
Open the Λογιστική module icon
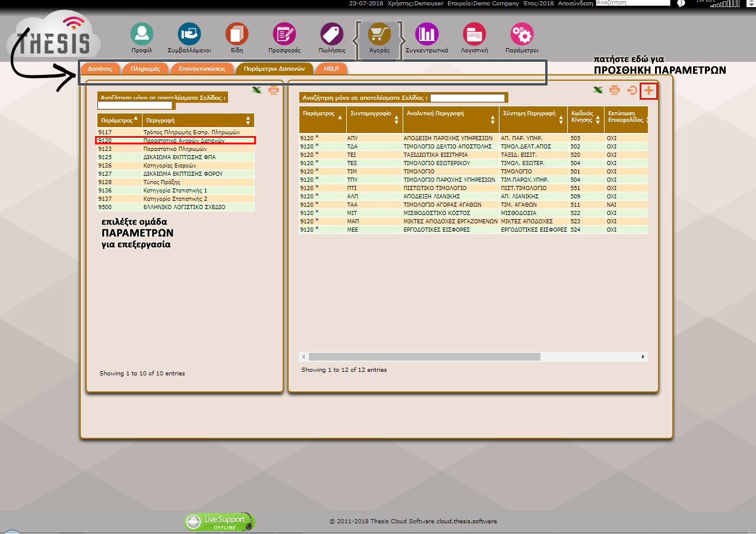tap(474, 35)
